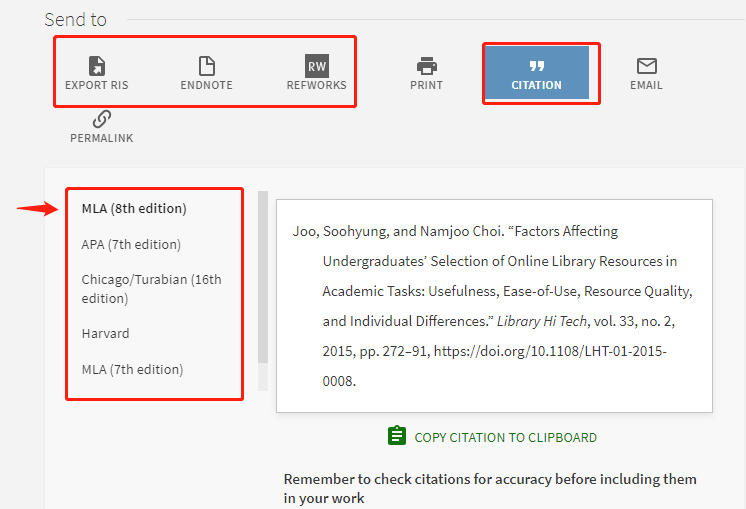The image size is (746, 509).
Task: Click inside the formatted citation text box
Action: (x=494, y=305)
